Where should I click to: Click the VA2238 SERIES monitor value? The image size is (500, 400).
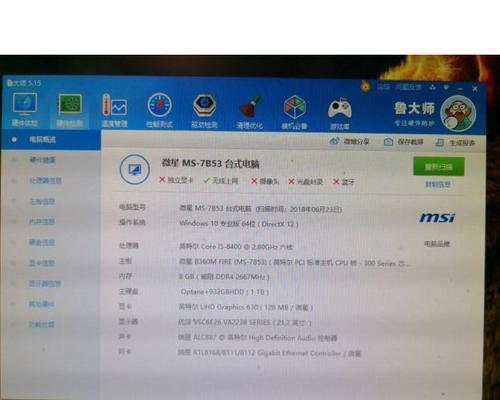[x=245, y=322]
